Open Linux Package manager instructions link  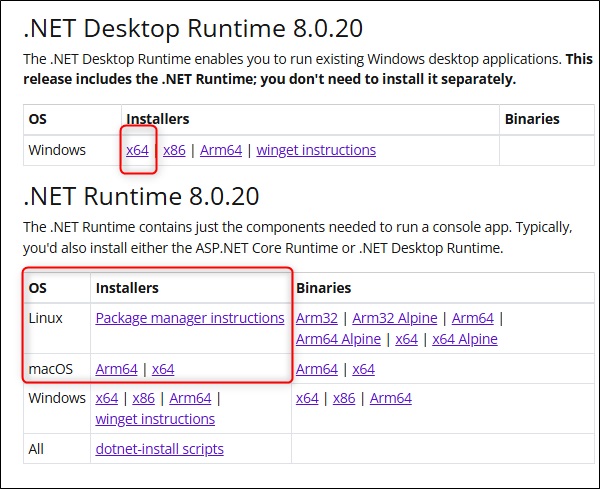[x=190, y=318]
